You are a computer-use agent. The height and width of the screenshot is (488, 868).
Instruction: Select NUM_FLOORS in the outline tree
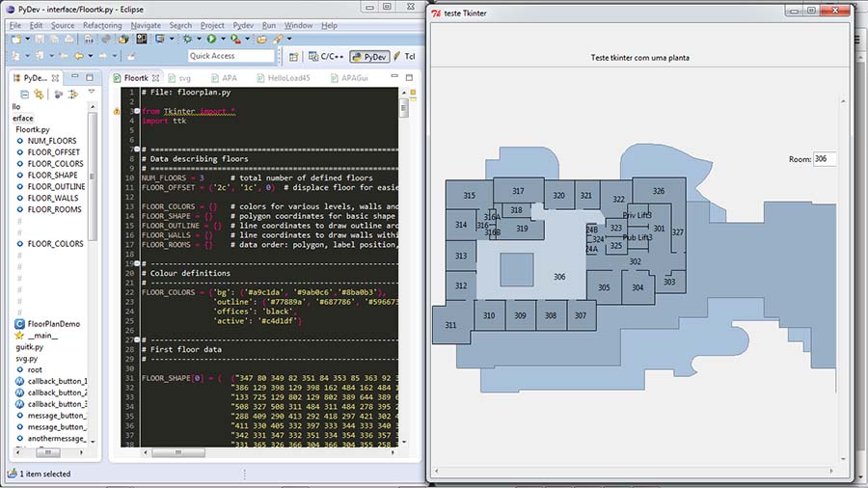click(x=52, y=141)
